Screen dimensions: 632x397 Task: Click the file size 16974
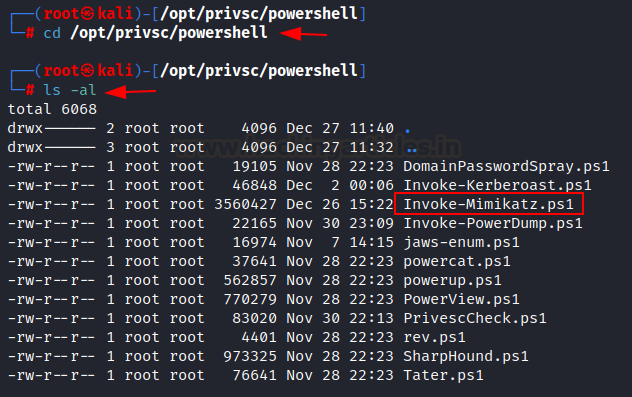coord(254,242)
